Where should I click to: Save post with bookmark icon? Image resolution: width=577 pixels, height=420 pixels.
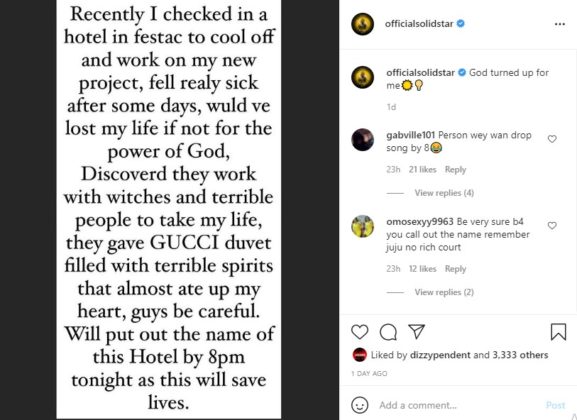coord(558,332)
